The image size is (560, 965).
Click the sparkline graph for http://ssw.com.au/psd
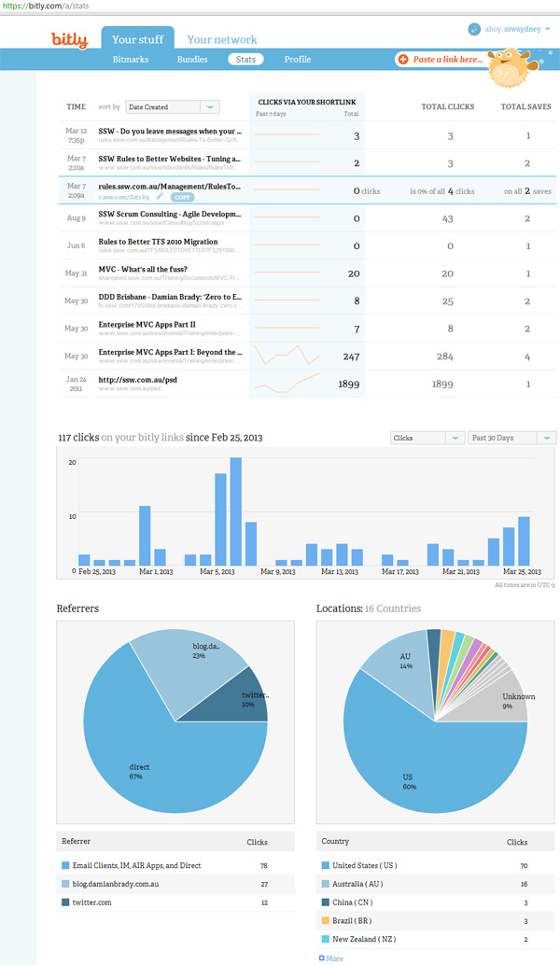pos(287,384)
